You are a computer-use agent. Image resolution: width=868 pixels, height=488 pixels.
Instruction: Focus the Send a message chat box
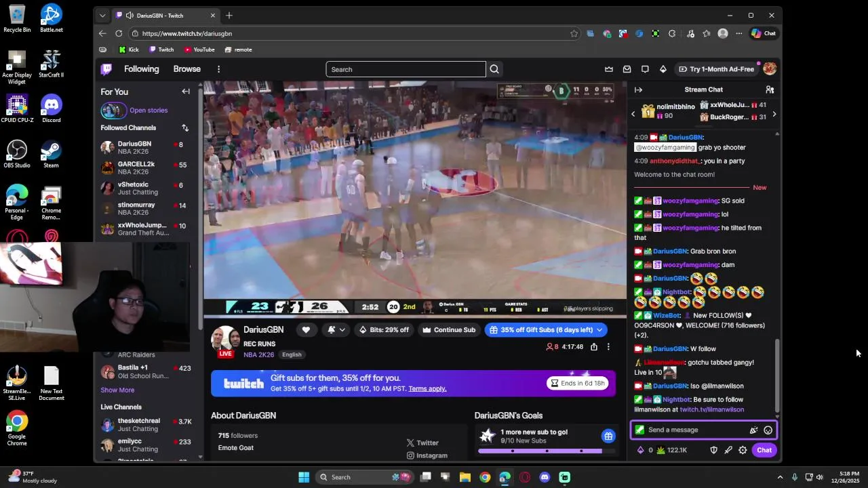pos(703,430)
